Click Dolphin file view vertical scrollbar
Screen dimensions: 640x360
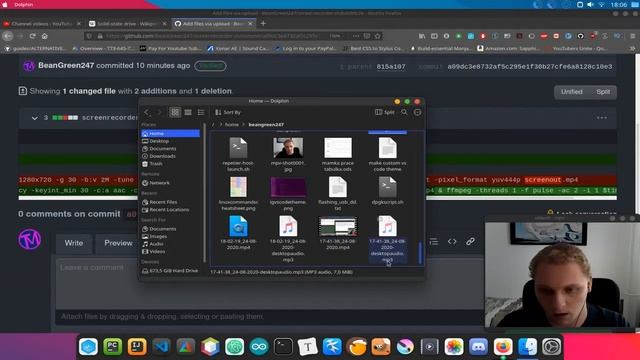pyautogui.click(x=420, y=253)
